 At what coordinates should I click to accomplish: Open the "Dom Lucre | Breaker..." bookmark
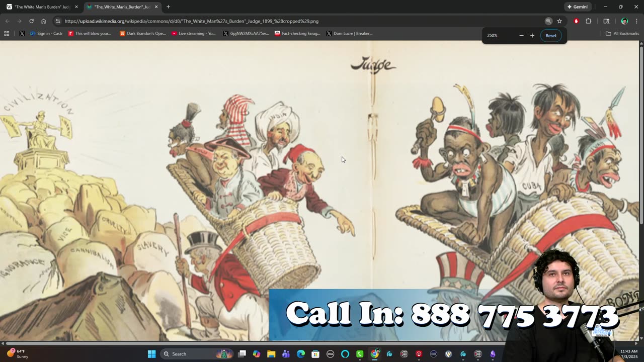click(349, 34)
